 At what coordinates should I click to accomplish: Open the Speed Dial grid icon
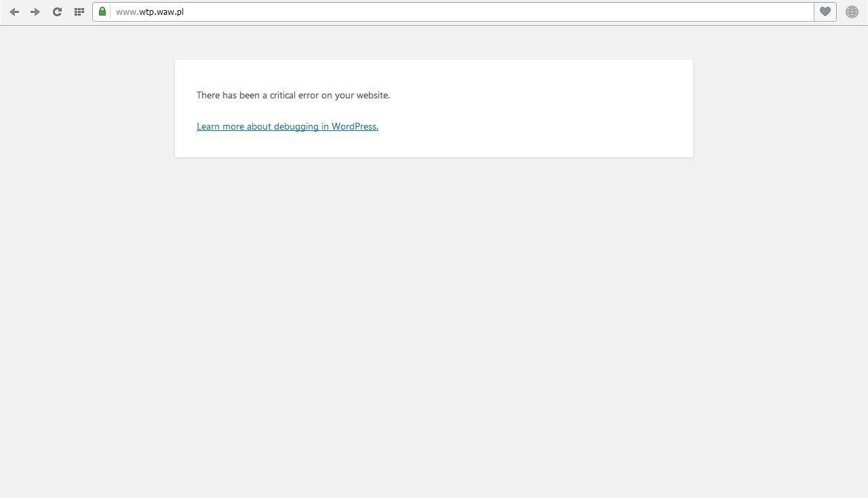point(79,12)
